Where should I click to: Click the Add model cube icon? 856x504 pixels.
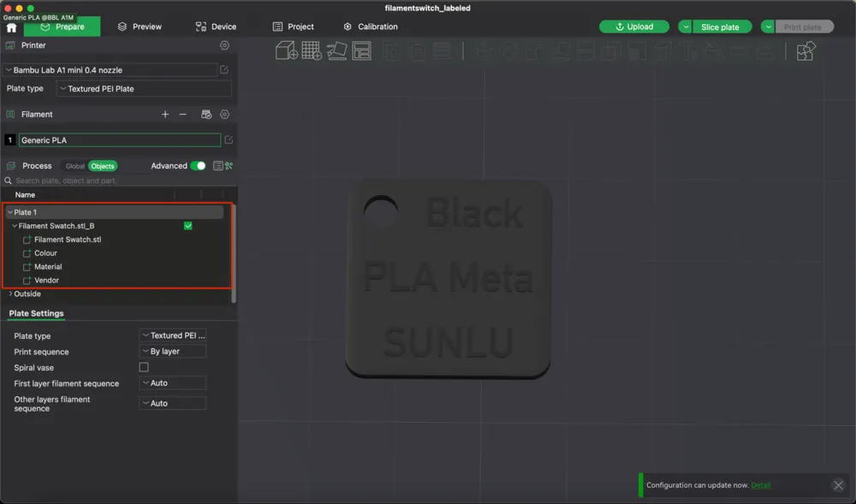click(286, 50)
